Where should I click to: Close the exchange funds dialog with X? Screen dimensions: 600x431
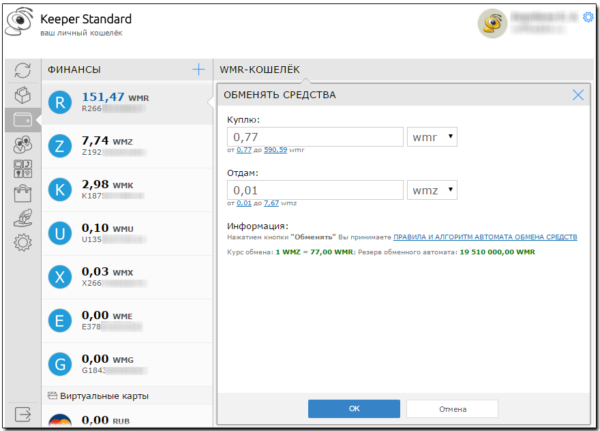click(x=578, y=95)
